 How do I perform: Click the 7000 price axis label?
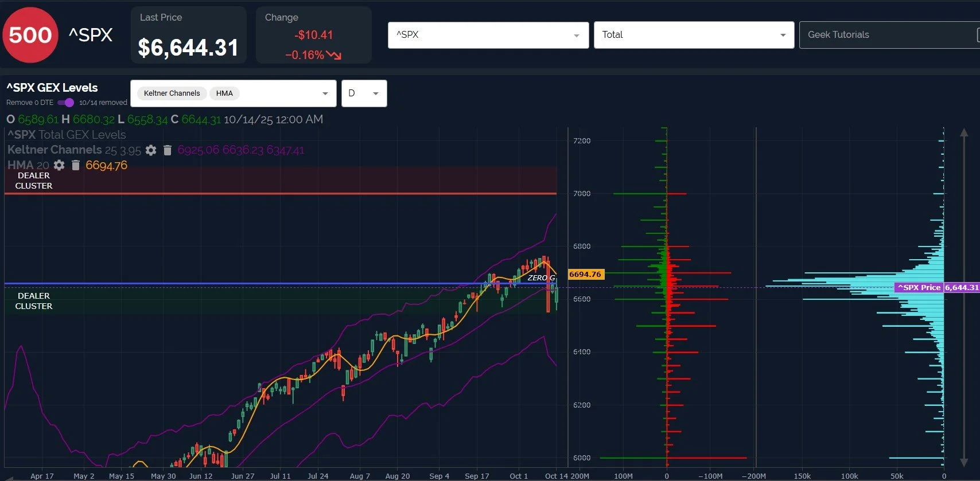click(x=582, y=194)
